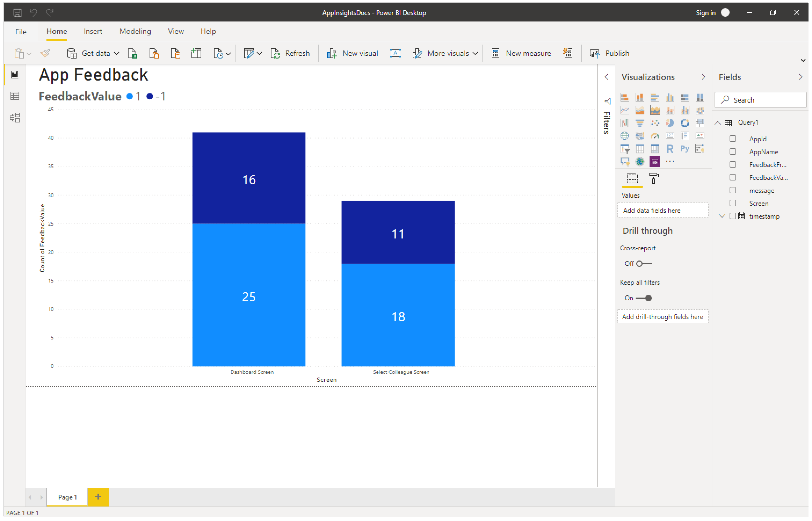The image size is (812, 521).
Task: Click the table visualization icon
Action: tap(640, 147)
